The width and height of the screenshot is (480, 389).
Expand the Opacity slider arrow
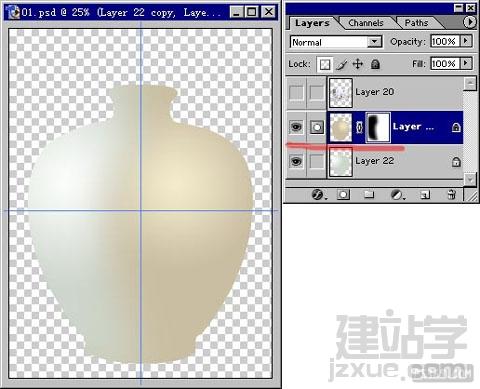pos(466,41)
